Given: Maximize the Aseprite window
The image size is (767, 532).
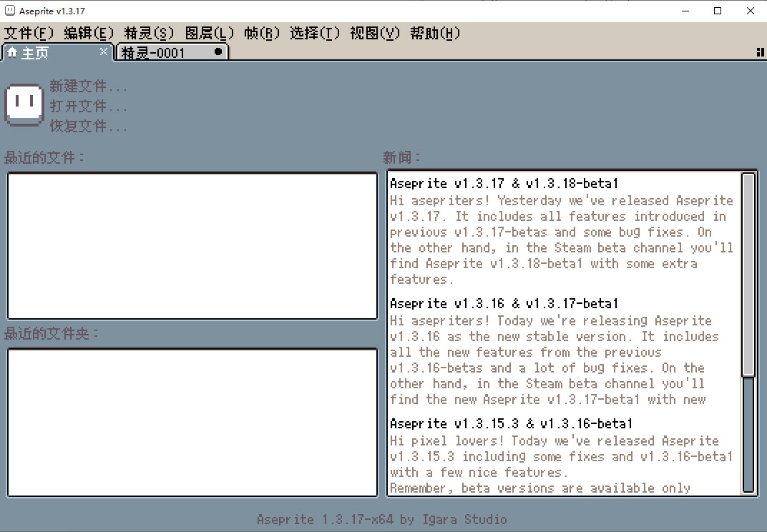Looking at the screenshot, I should pos(718,11).
